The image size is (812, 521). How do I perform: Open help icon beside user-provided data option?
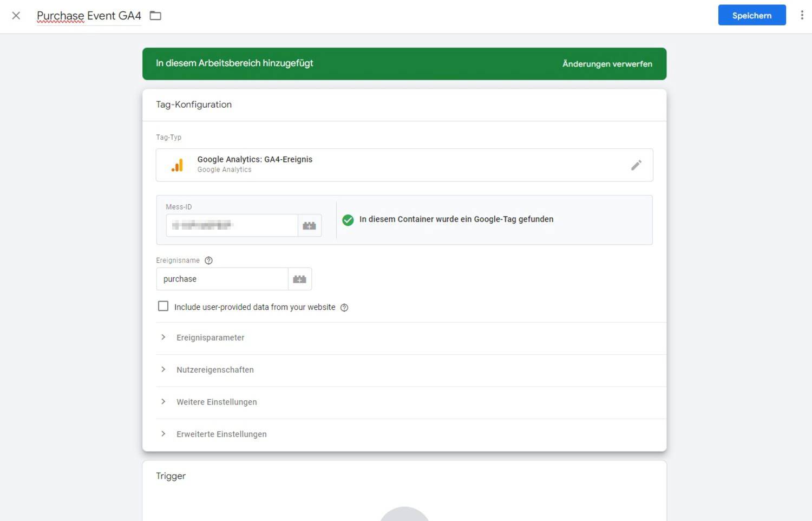(344, 308)
